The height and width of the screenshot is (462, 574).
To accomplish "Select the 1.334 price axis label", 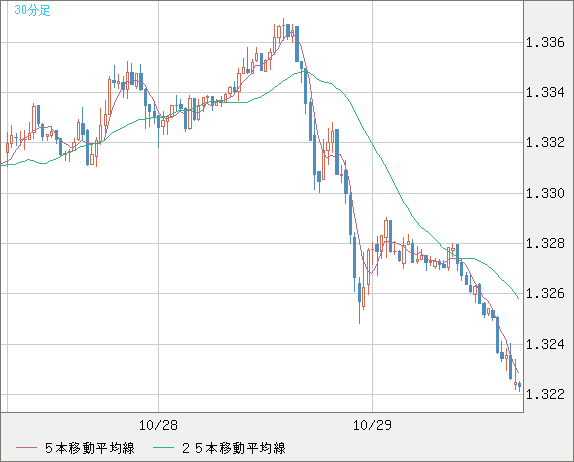I will [545, 92].
